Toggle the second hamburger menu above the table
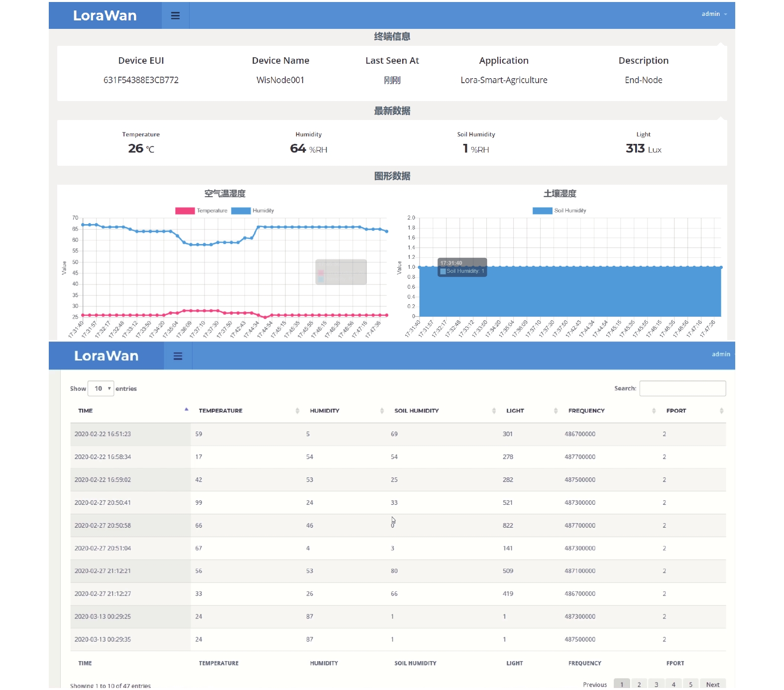 [x=178, y=356]
